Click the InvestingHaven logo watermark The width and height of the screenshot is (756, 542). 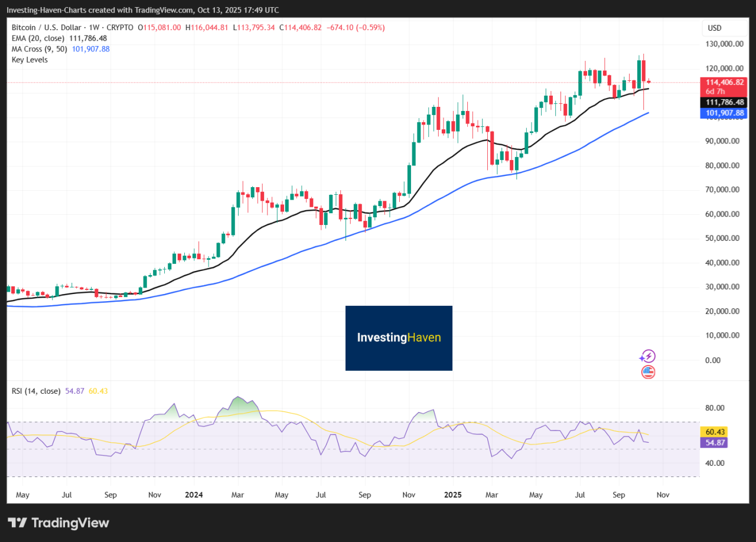tap(399, 338)
